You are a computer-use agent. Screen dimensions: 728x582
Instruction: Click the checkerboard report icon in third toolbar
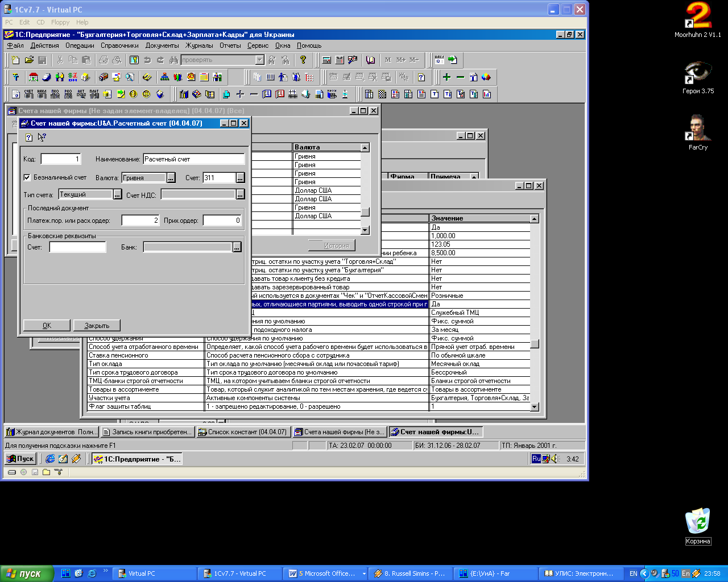tap(382, 94)
